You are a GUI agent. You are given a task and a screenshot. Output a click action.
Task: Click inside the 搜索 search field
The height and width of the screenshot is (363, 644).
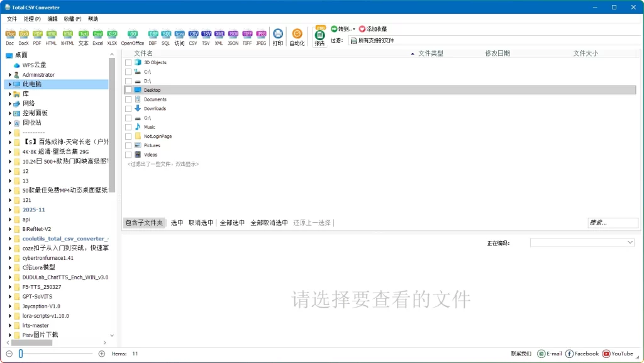click(x=613, y=222)
